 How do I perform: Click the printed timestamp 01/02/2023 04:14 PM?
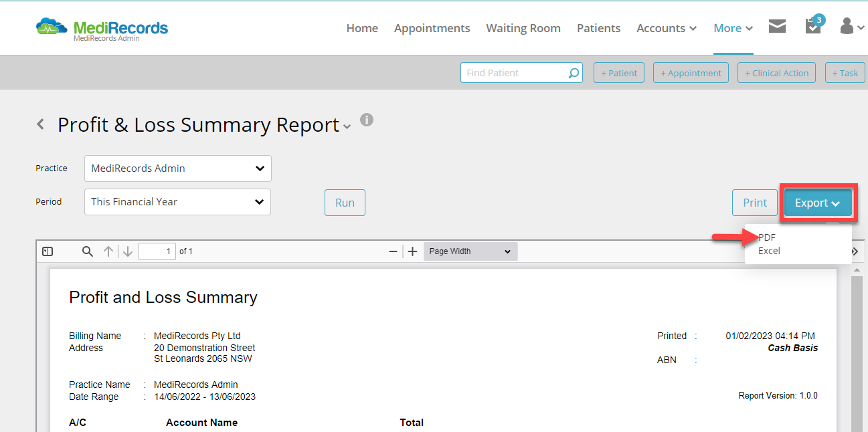(770, 336)
